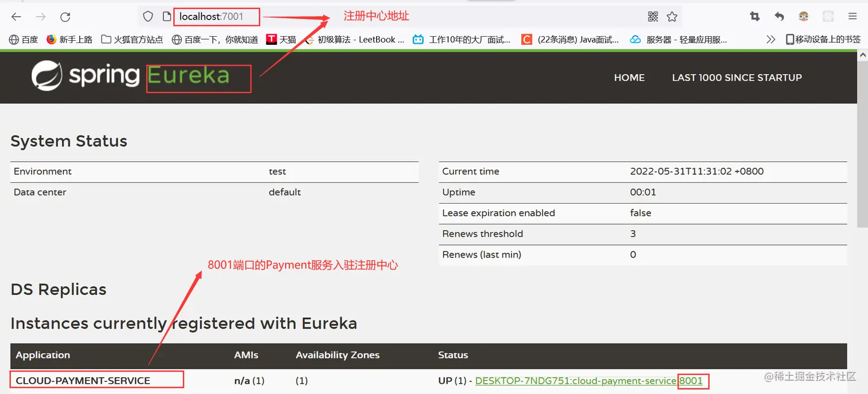Reload the Eureka page
This screenshot has height=394, width=868.
pyautogui.click(x=65, y=17)
